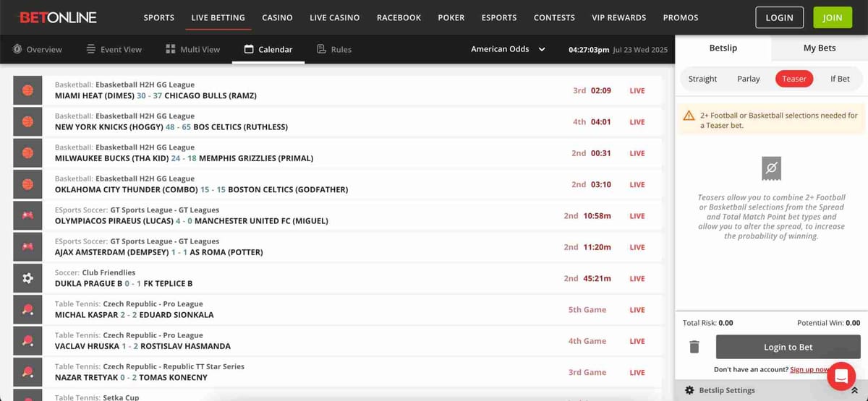Click table tennis icon for Michal Kaspar match
Image resolution: width=868 pixels, height=401 pixels.
28,309
